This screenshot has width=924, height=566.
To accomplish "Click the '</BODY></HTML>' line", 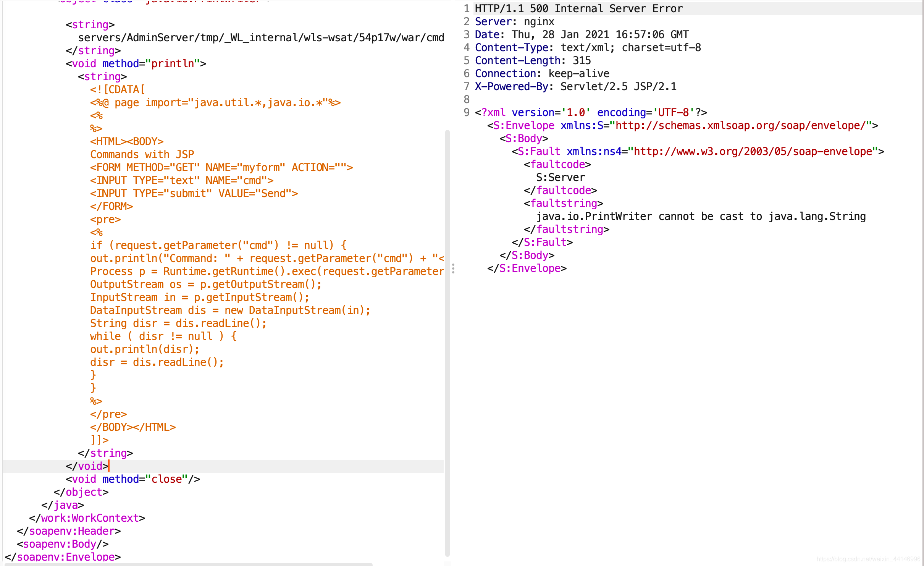I will [132, 427].
